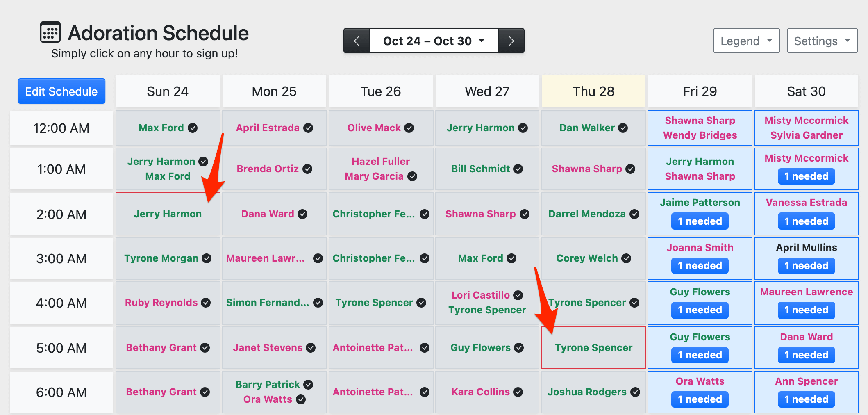Click checkmark badge beside Dan Walker
This screenshot has height=415, width=868.
[623, 128]
